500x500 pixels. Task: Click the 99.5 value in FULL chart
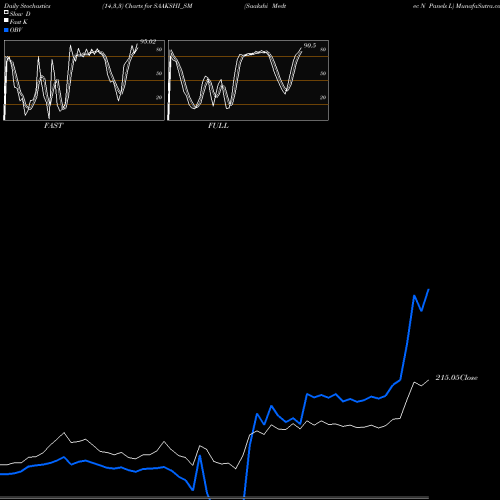(x=310, y=46)
